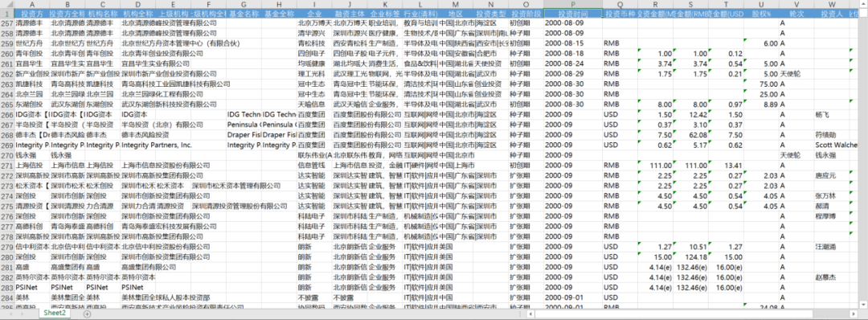The height and width of the screenshot is (320, 868).
Task: Select investor cell 符绩勋
Action: pyautogui.click(x=832, y=135)
